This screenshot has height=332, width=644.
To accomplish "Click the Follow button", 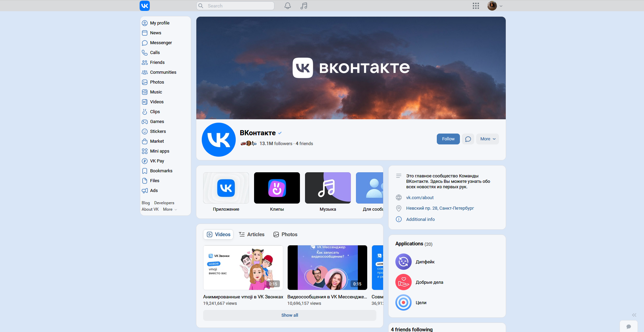I will pyautogui.click(x=448, y=139).
